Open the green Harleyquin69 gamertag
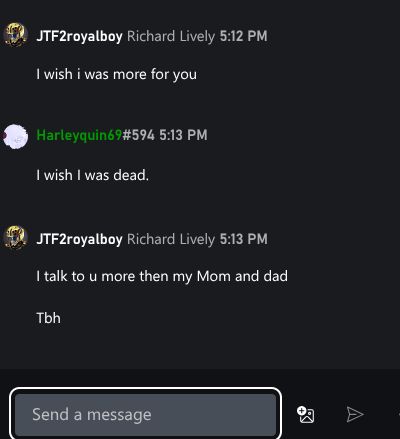Image resolution: width=400 pixels, height=439 pixels. pos(79,135)
